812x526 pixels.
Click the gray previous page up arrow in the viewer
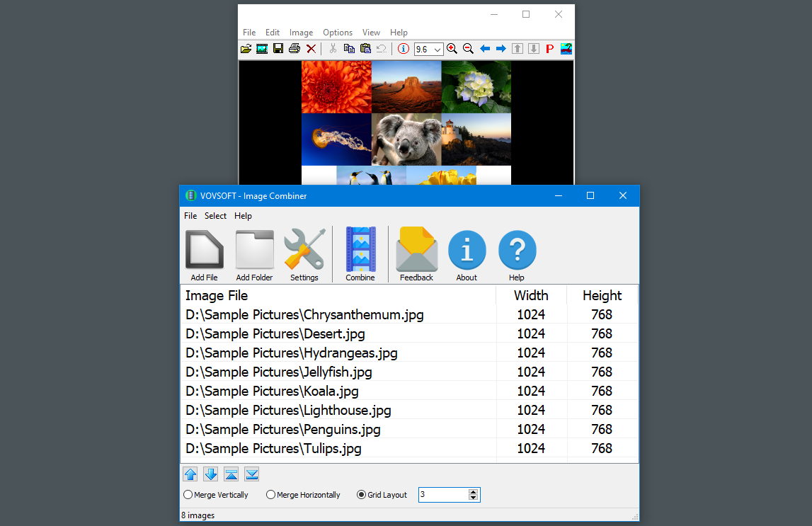[517, 49]
